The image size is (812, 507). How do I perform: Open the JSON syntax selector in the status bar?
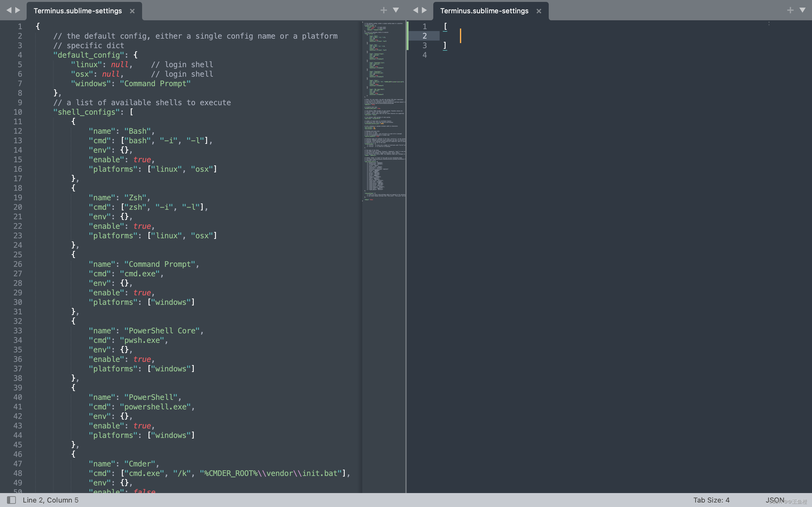pos(775,500)
